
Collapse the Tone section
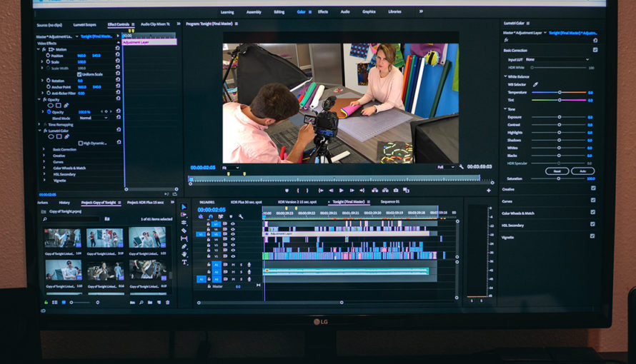click(505, 109)
